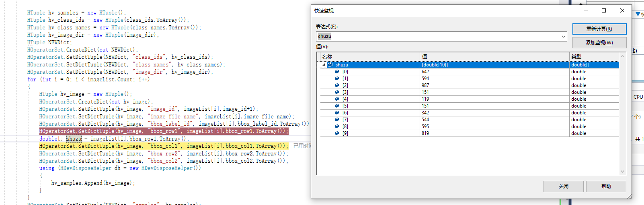The width and height of the screenshot is (644, 205).
Task: Select value 642 of element [0]
Action: tap(425, 72)
